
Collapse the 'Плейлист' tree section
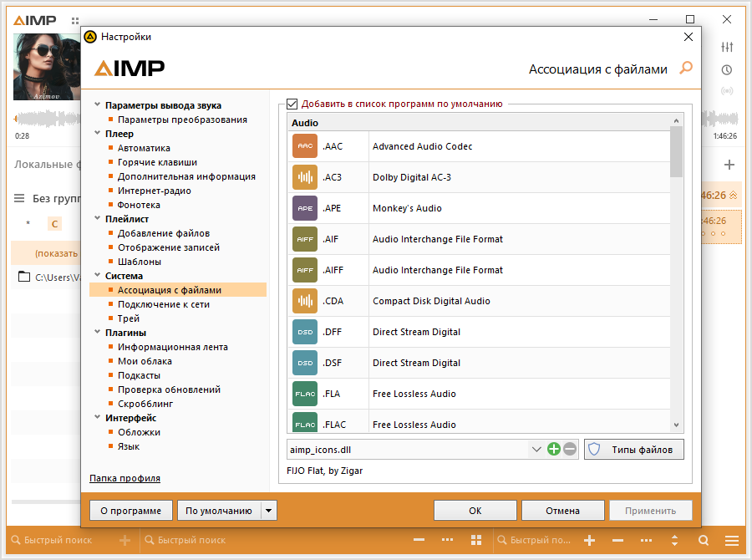point(98,218)
